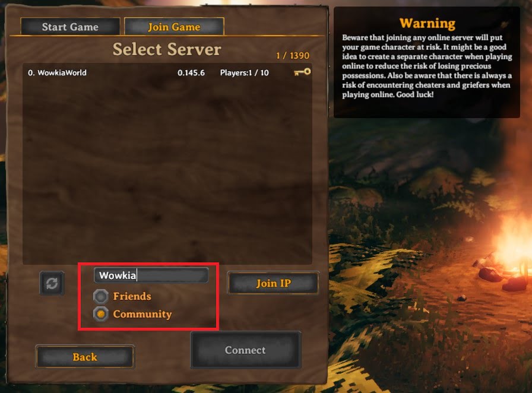Switch to the Start Game tab
532x393 pixels.
[70, 27]
